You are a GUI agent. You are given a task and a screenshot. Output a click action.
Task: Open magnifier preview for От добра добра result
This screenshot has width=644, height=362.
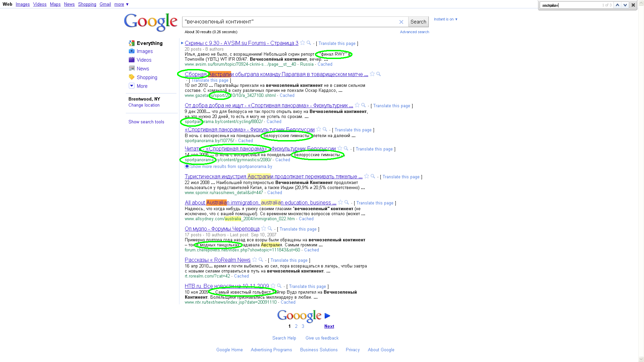pyautogui.click(x=364, y=105)
